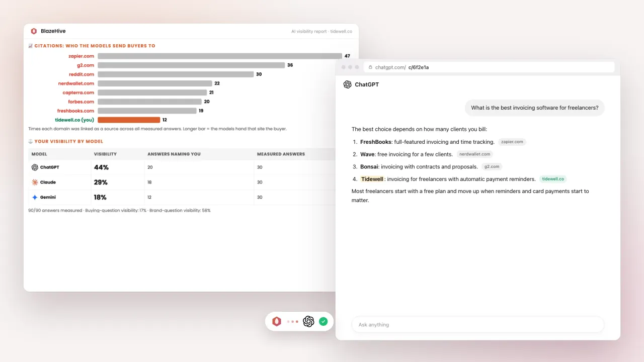Click the green checkmark in the floating pill

[x=324, y=321]
